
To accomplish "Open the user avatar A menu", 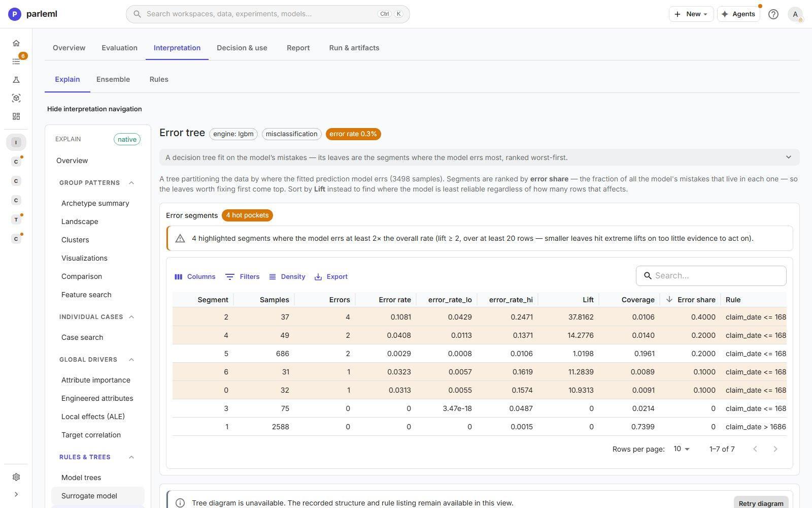I will 795,14.
